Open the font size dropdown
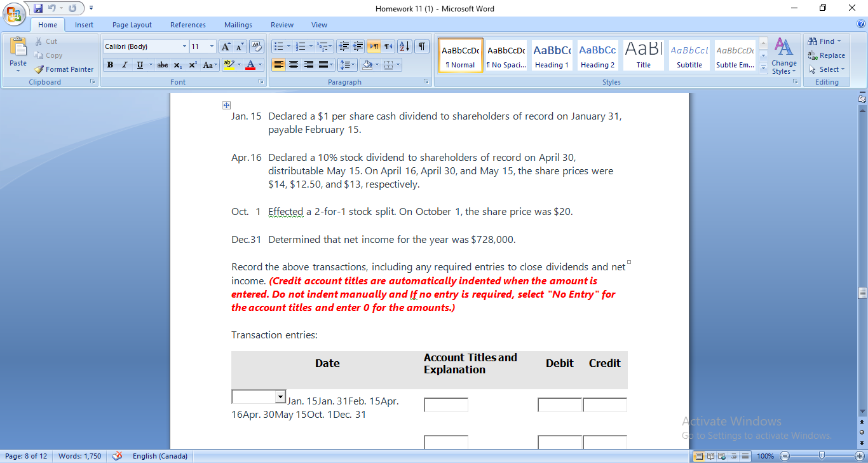 click(x=212, y=46)
